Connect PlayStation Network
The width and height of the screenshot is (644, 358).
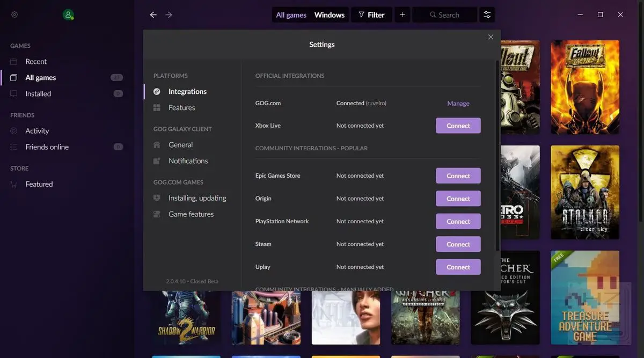click(458, 221)
